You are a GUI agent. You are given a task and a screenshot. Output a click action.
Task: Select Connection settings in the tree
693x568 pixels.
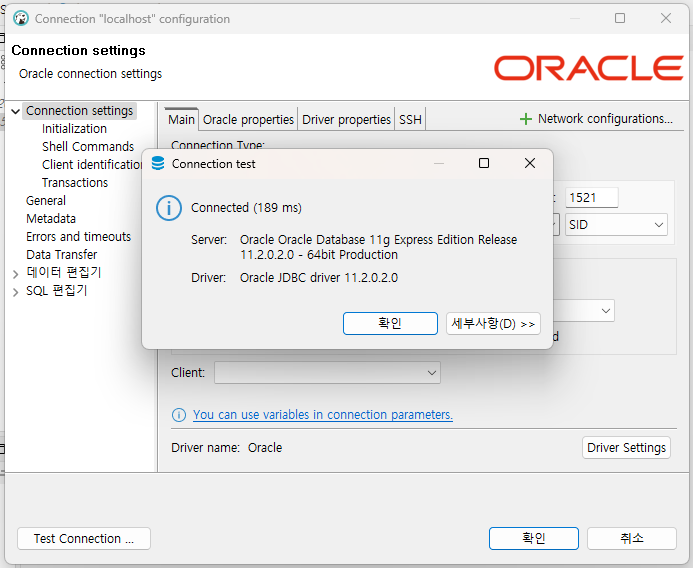click(80, 111)
